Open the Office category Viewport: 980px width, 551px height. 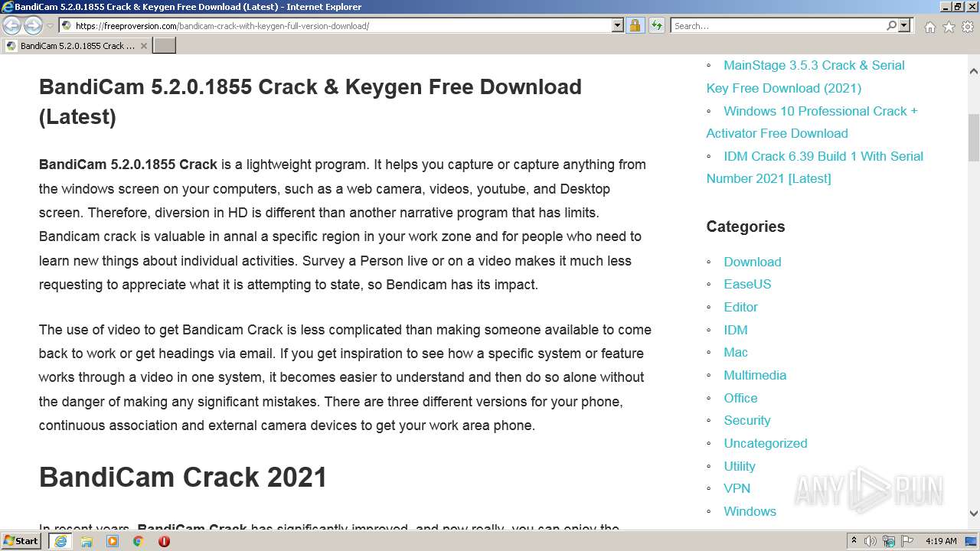pyautogui.click(x=740, y=398)
